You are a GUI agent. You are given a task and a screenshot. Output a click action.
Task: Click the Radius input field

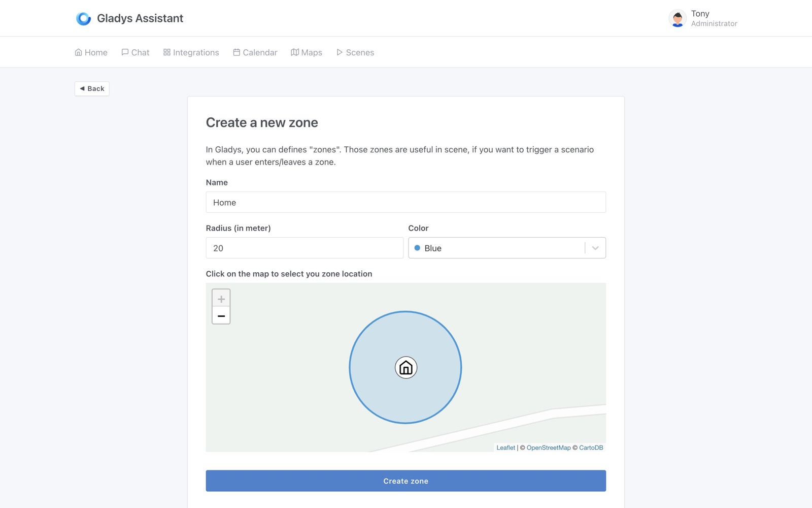pos(304,248)
